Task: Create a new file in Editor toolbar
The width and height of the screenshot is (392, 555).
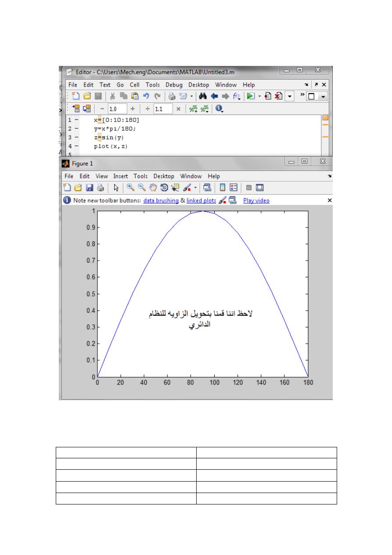Action: pos(75,96)
